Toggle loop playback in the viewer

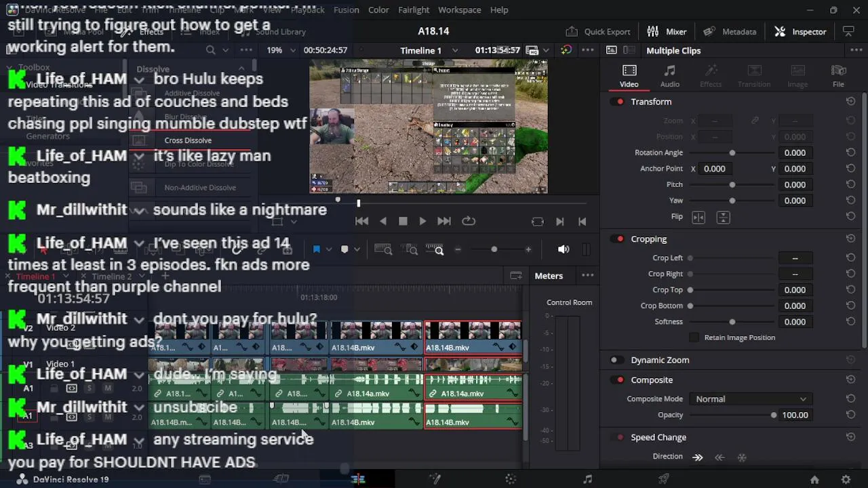pyautogui.click(x=469, y=221)
